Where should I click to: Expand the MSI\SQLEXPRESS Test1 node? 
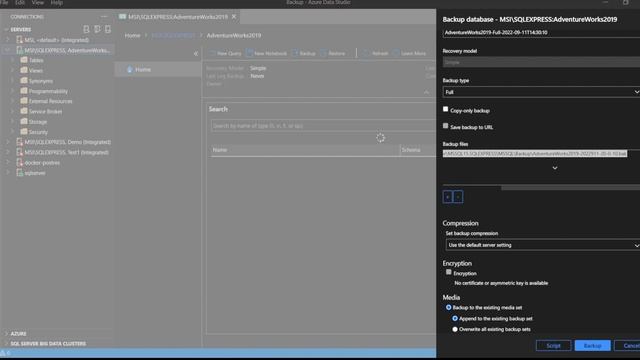click(x=8, y=152)
